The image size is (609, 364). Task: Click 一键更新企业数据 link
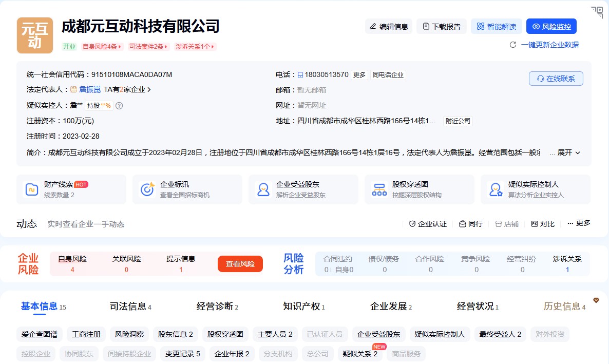click(x=549, y=45)
